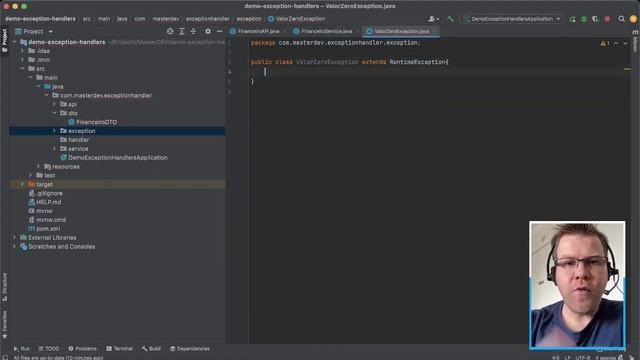The width and height of the screenshot is (640, 360).
Task: Click Run with Coverage icon
Action: (595, 19)
